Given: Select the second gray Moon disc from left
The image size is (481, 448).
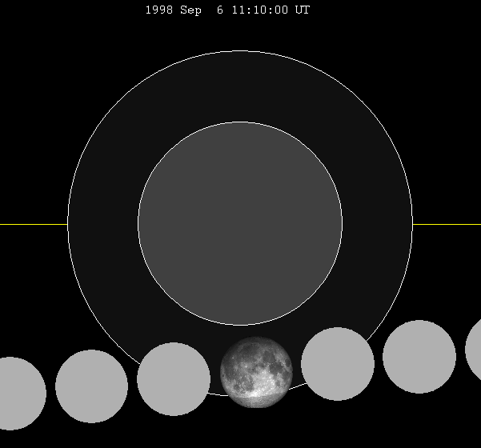Looking at the screenshot, I should click(91, 386).
